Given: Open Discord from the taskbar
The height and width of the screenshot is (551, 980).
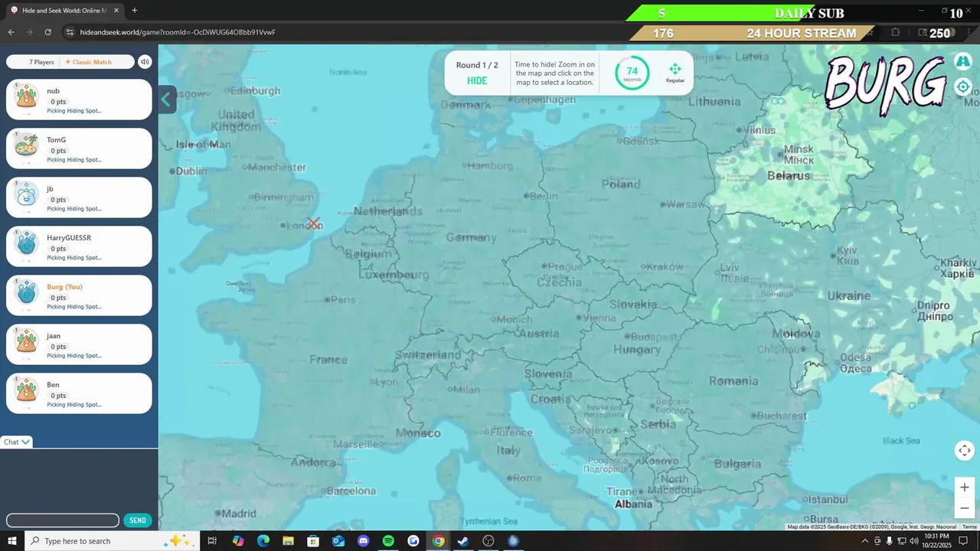Looking at the screenshot, I should point(363,541).
